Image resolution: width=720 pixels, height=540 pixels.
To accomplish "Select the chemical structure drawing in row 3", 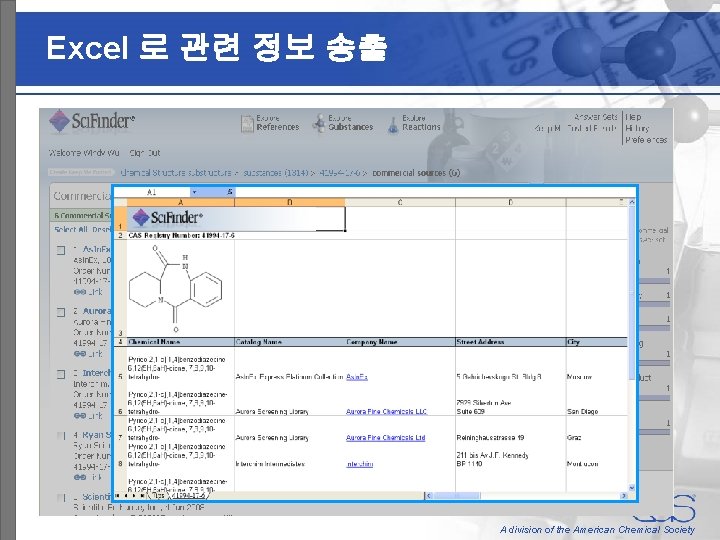I will (175, 288).
